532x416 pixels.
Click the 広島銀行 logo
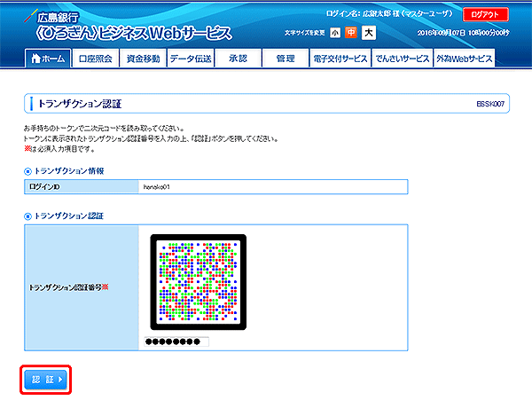52,17
